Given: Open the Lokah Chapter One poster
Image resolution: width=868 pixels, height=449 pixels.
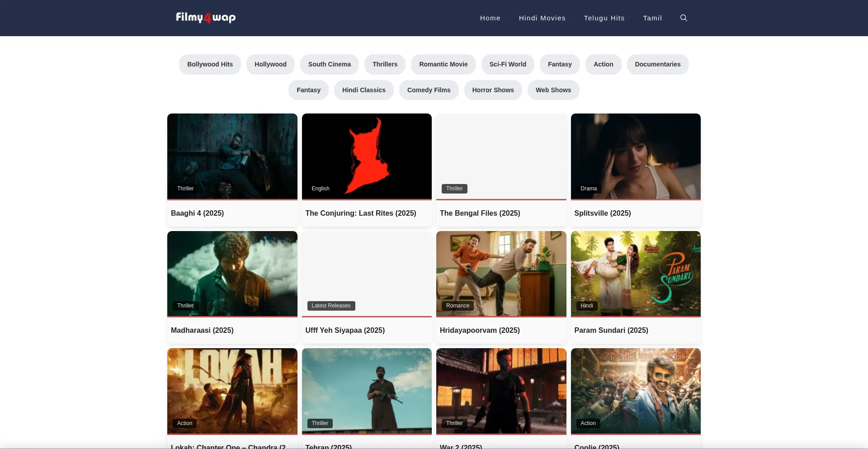Looking at the screenshot, I should (x=232, y=391).
